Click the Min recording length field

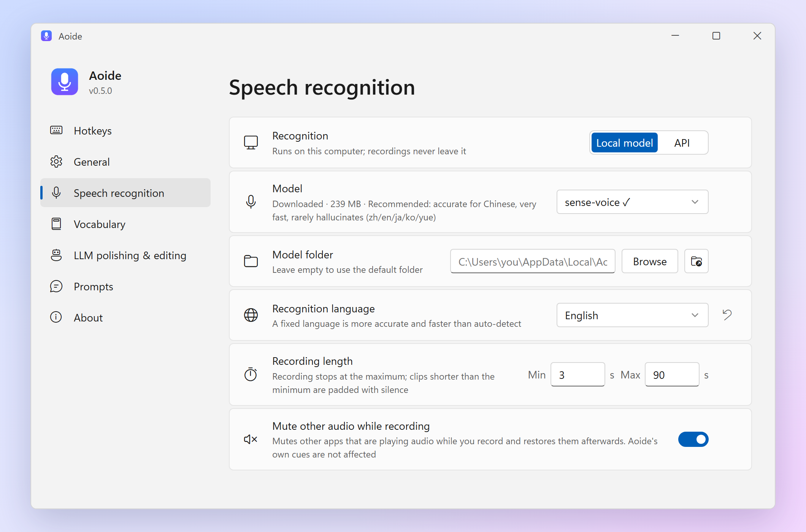point(578,374)
